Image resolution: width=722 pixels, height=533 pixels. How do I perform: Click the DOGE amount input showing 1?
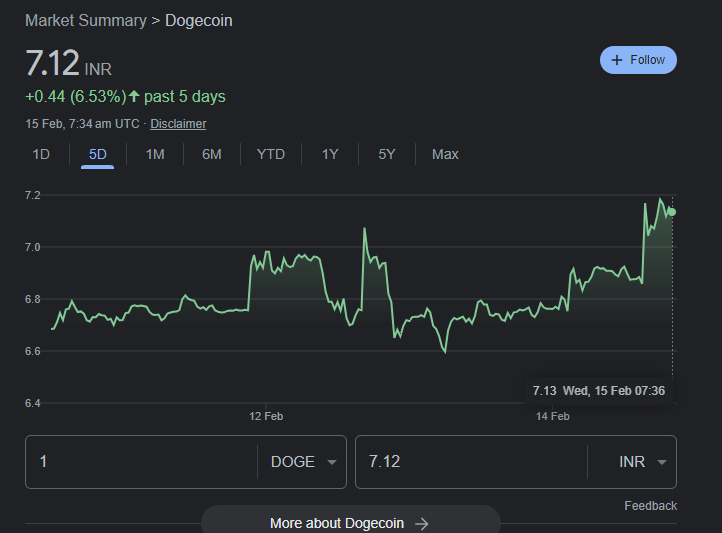click(x=141, y=462)
